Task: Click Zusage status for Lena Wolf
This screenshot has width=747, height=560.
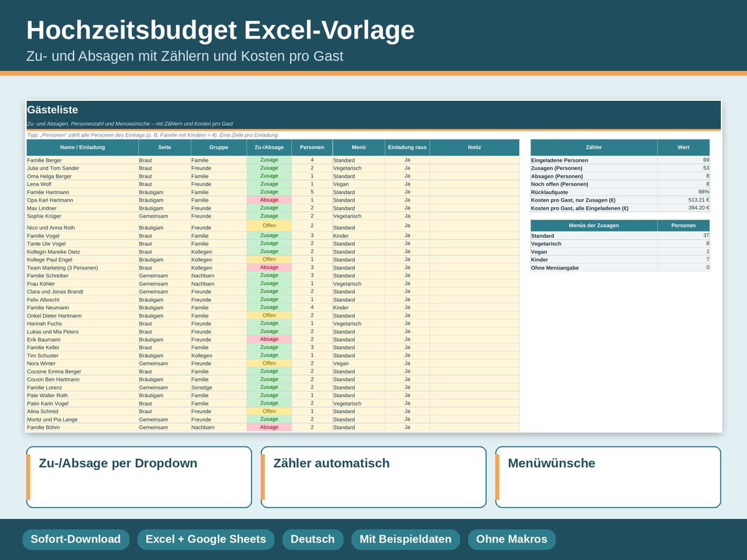Action: click(269, 184)
